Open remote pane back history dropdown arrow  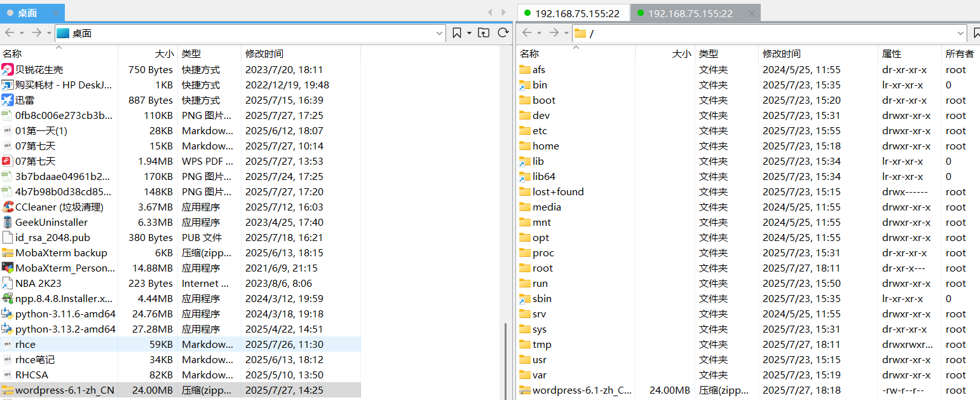539,32
